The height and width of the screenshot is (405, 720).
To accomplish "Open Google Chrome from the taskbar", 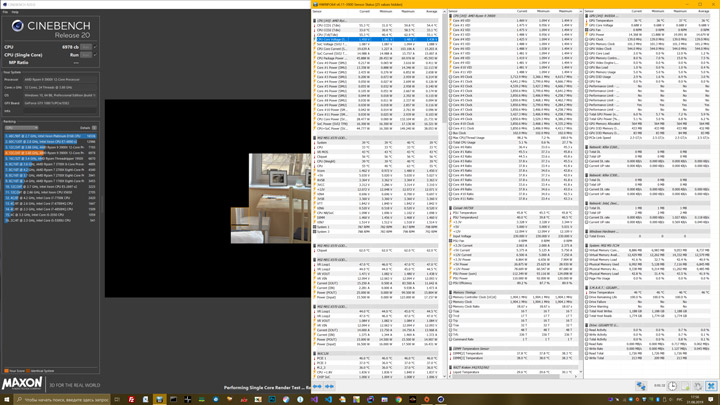I will [399, 399].
